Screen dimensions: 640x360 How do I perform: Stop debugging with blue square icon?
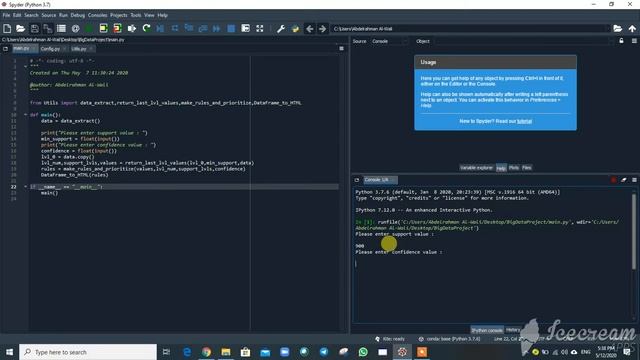click(x=231, y=29)
